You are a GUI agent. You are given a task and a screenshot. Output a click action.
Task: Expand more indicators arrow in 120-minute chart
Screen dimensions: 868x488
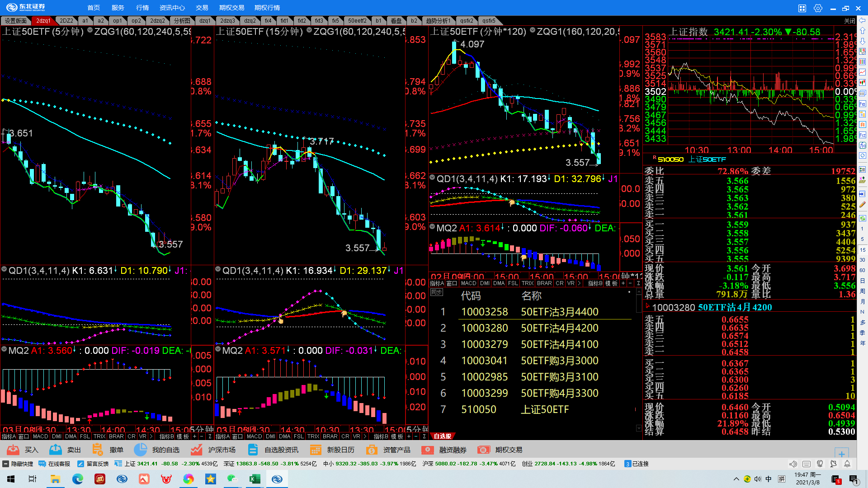click(x=579, y=283)
